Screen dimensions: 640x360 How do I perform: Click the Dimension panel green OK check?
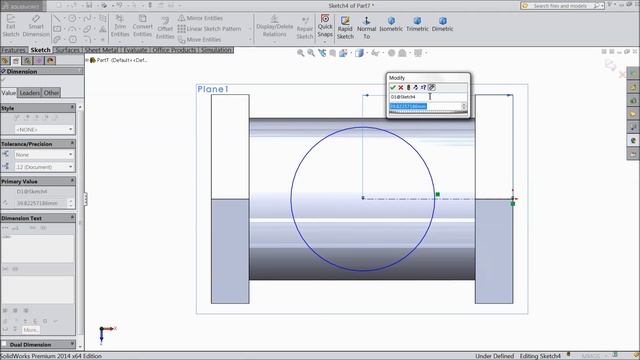click(3, 79)
